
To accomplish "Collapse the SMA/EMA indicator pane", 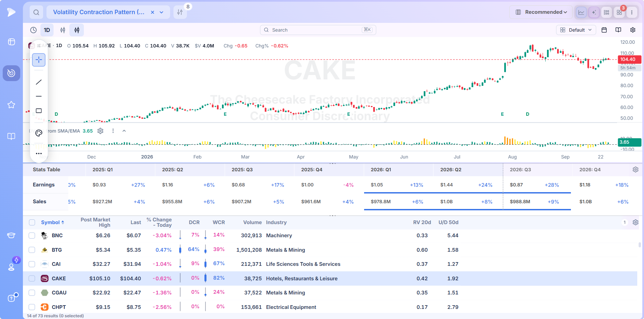I will point(124,131).
